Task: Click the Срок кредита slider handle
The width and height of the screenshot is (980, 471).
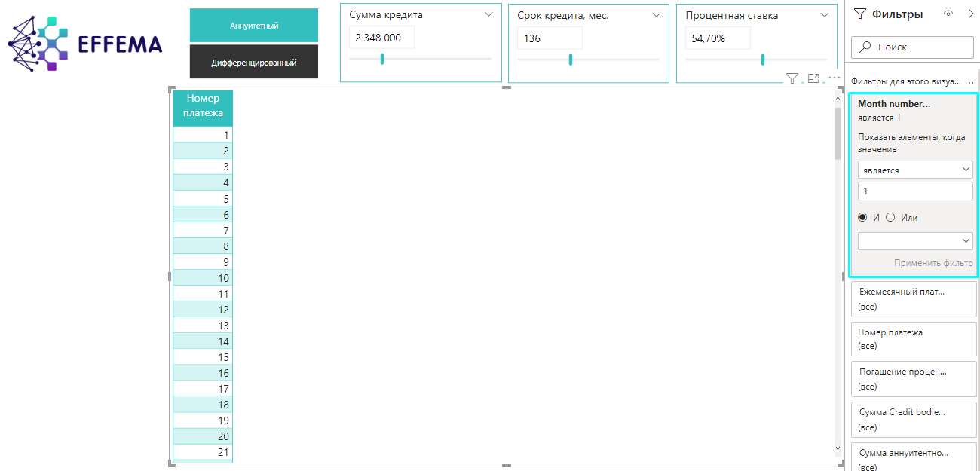Action: point(571,60)
